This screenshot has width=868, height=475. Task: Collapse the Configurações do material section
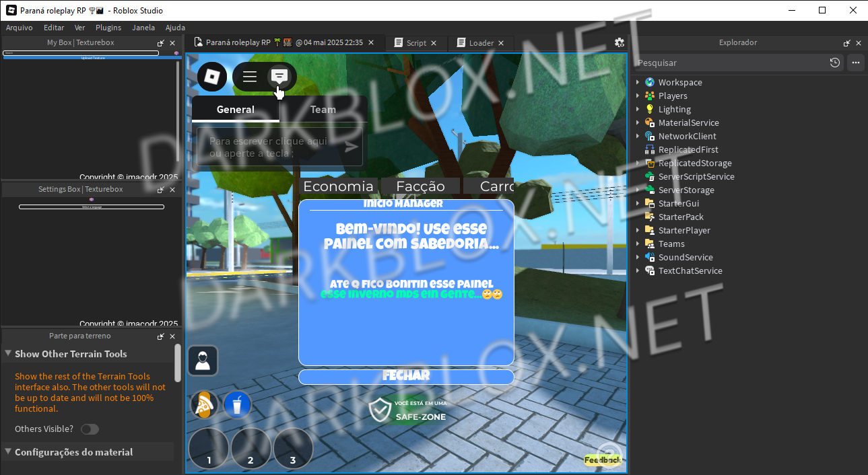tap(8, 452)
